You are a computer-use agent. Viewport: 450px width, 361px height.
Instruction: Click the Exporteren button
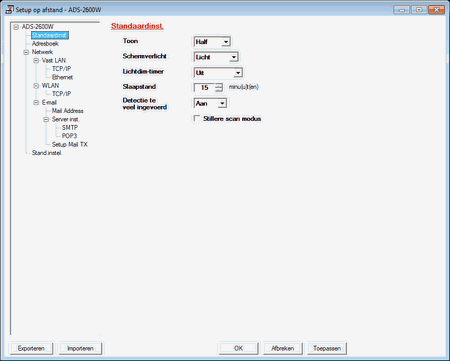pyautogui.click(x=31, y=348)
